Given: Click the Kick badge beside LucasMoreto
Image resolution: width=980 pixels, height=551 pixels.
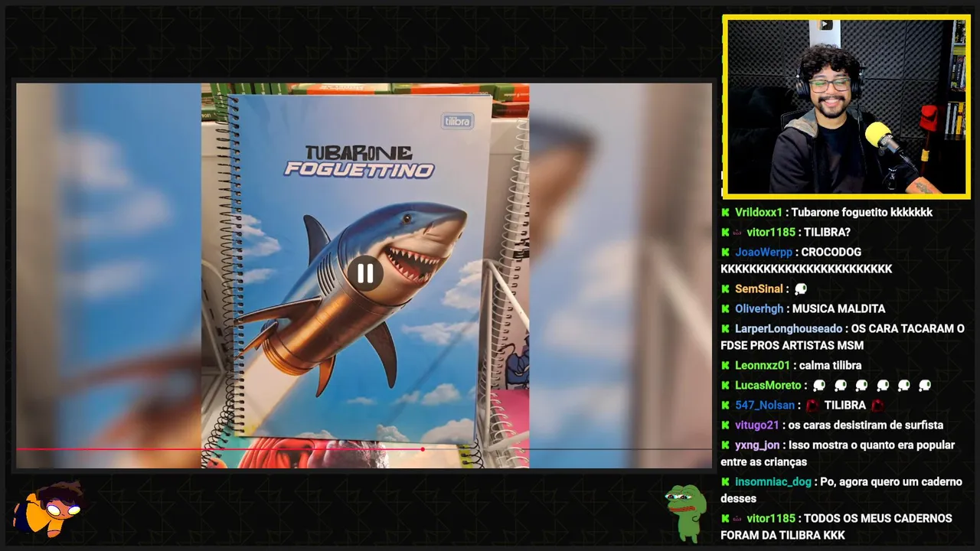Looking at the screenshot, I should click(x=725, y=386).
